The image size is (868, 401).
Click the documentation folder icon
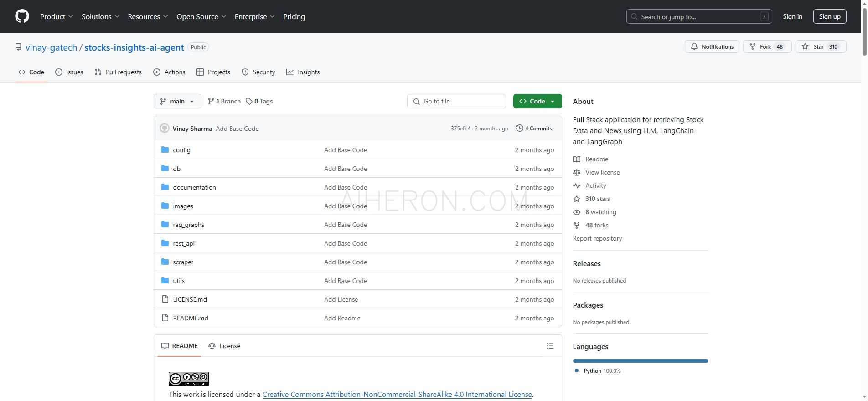coord(165,187)
